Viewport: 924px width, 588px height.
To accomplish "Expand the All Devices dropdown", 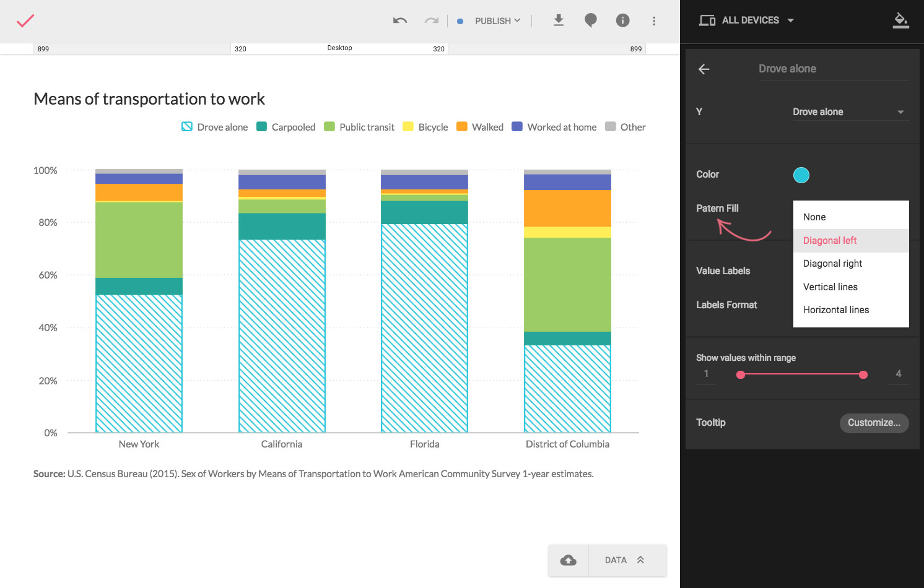I will (x=747, y=20).
